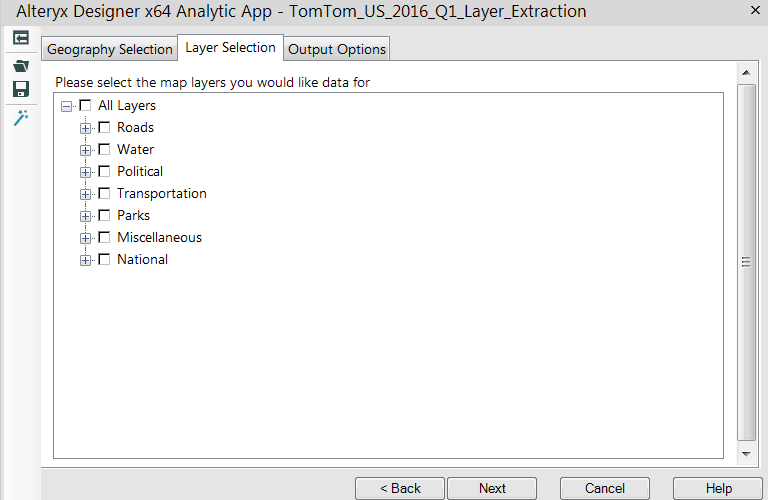Click the vertical scrollbar thumb
This screenshot has width=768, height=500.
point(746,262)
